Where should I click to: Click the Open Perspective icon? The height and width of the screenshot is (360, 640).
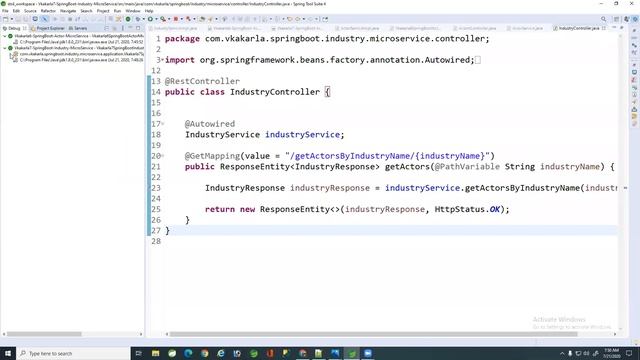(616, 19)
